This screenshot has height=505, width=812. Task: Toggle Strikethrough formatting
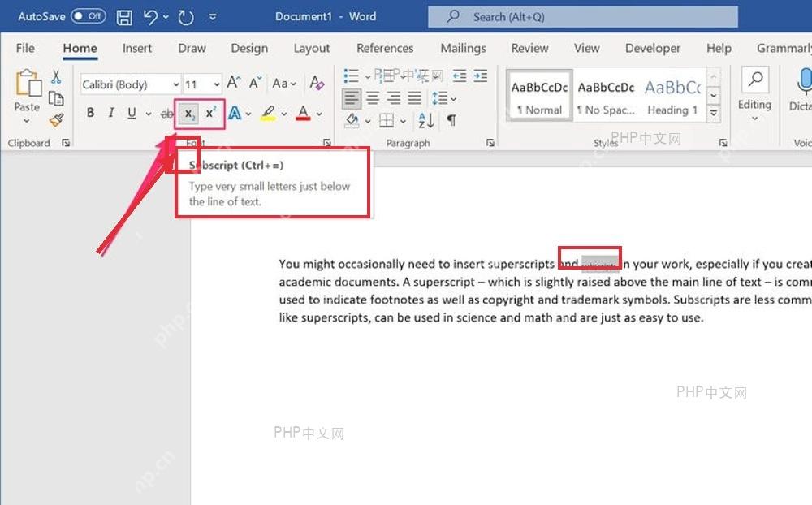(x=166, y=114)
